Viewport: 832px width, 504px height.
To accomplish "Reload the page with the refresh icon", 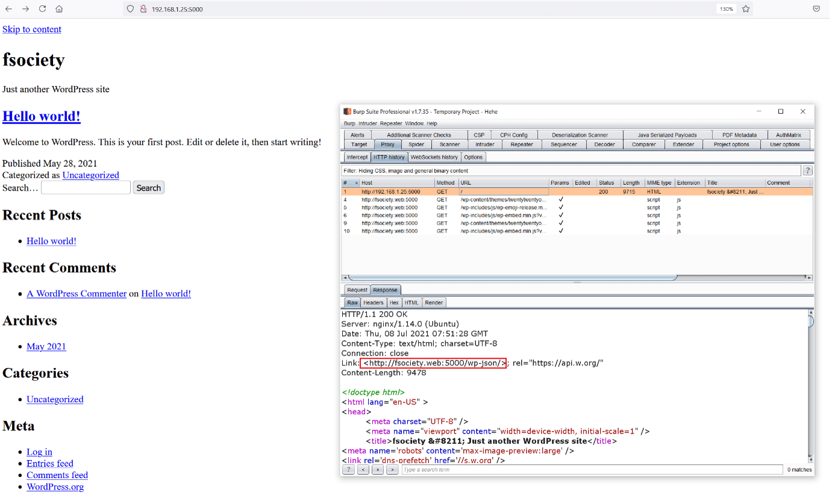I will [42, 9].
